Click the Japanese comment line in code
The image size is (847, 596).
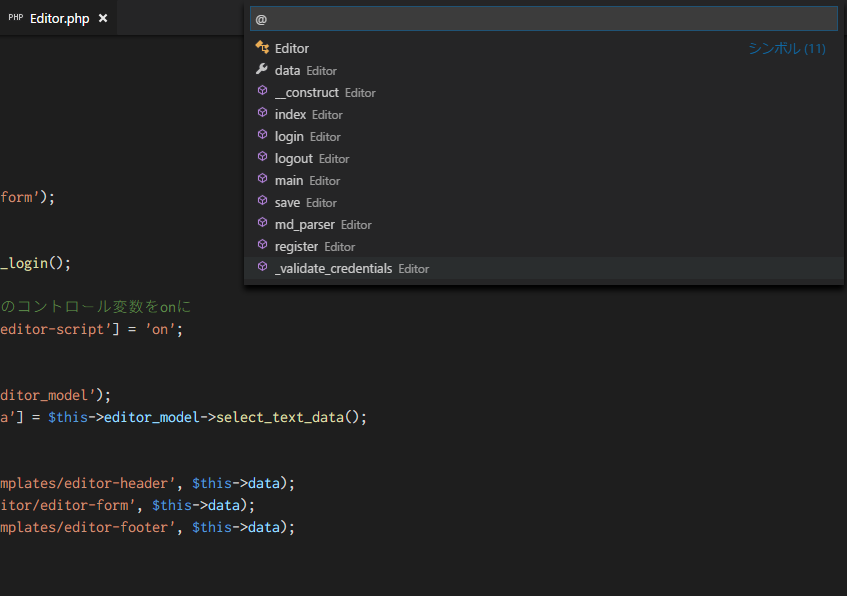click(96, 307)
